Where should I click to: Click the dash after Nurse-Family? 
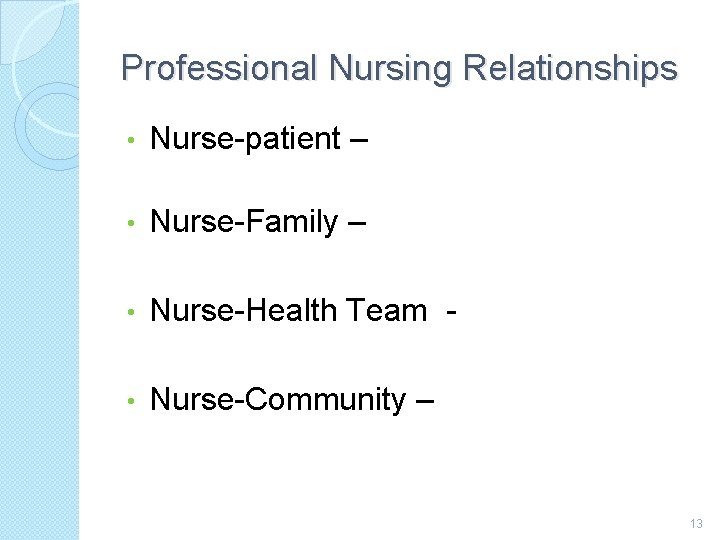(x=356, y=224)
